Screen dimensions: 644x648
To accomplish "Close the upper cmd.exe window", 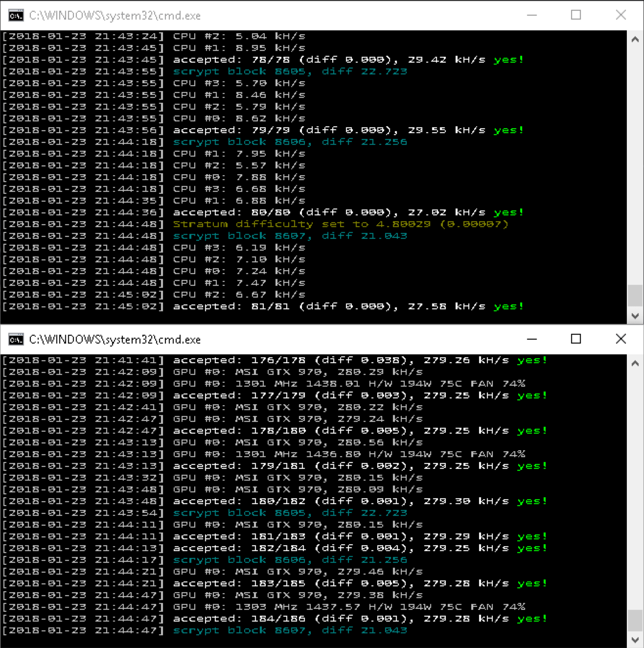I will [621, 15].
